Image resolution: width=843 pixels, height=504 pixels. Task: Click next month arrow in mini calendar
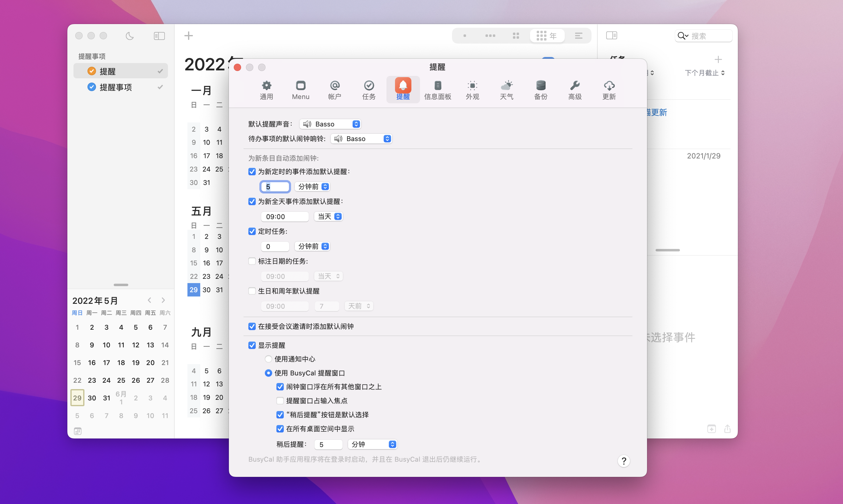(163, 300)
